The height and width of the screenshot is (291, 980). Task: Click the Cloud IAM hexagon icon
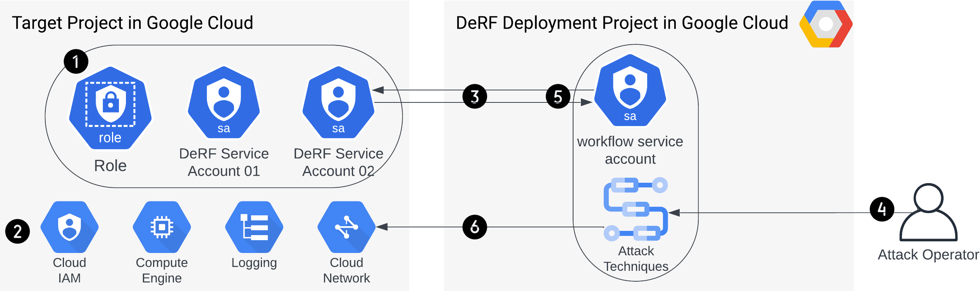pyautogui.click(x=69, y=227)
